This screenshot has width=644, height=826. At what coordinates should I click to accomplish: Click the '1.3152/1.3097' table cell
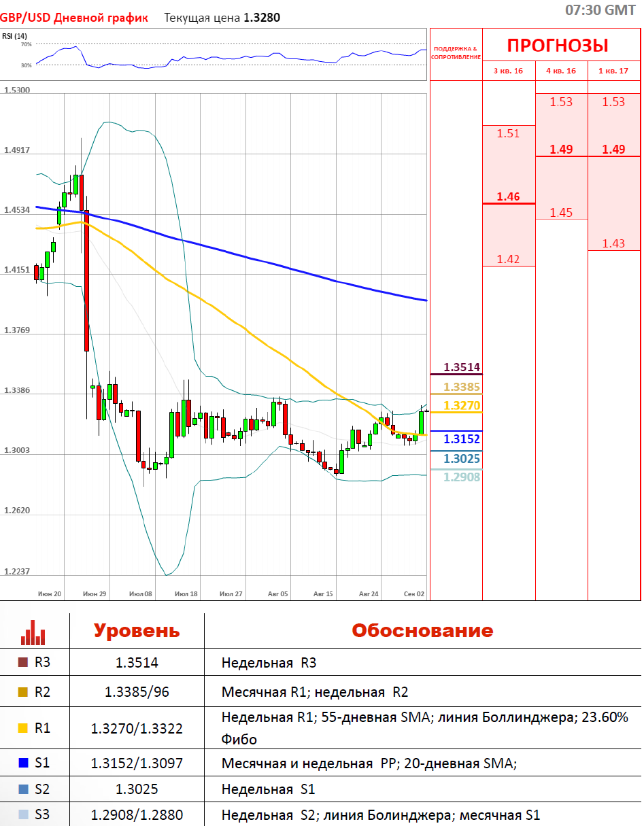[137, 763]
